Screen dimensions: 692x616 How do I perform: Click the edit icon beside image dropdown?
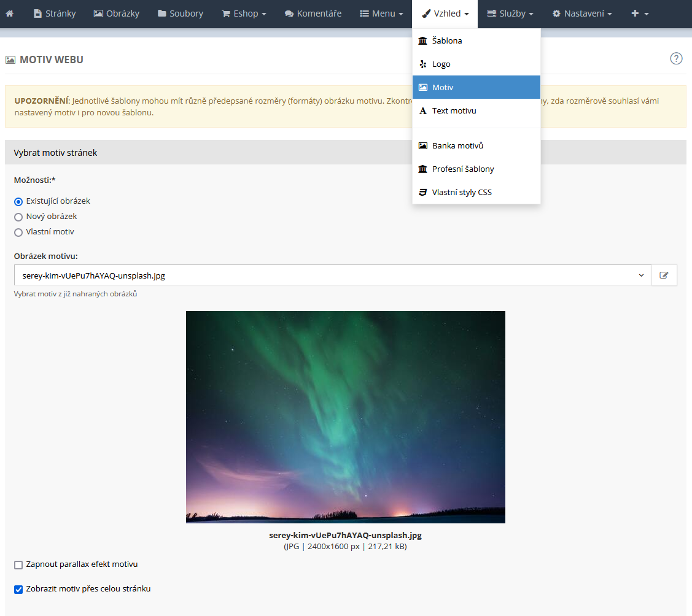(664, 275)
